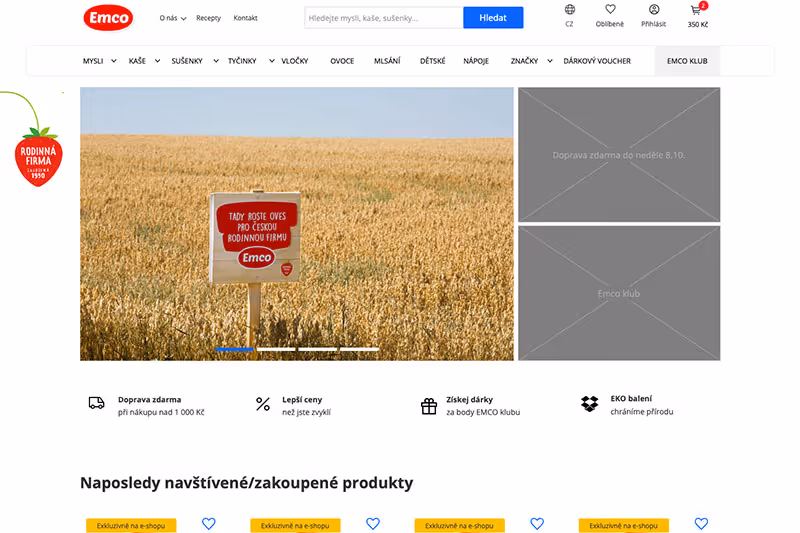Open the OVOCE category

(342, 61)
